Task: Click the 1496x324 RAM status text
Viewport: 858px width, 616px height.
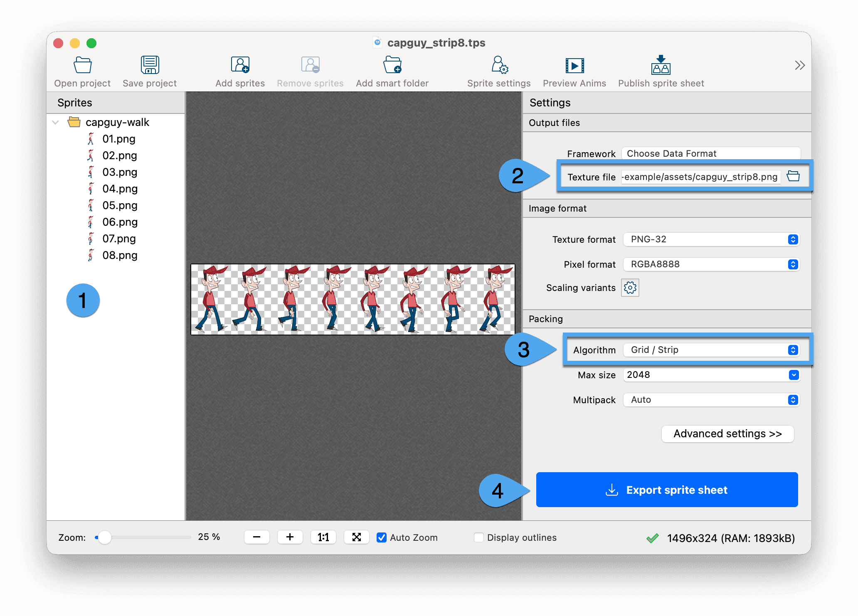Action: coord(731,538)
